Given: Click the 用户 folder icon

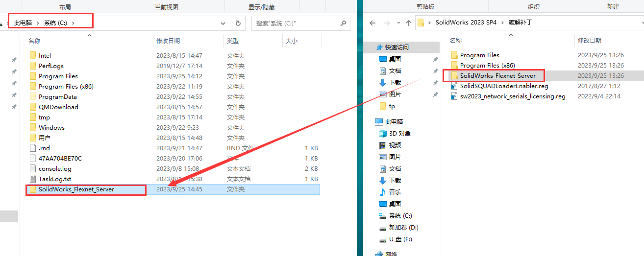Looking at the screenshot, I should coord(33,138).
